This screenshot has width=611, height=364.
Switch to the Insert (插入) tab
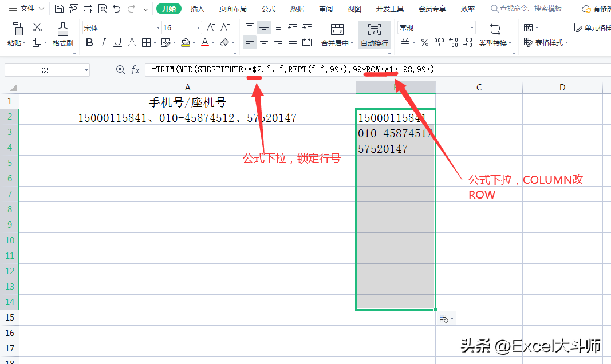click(197, 9)
